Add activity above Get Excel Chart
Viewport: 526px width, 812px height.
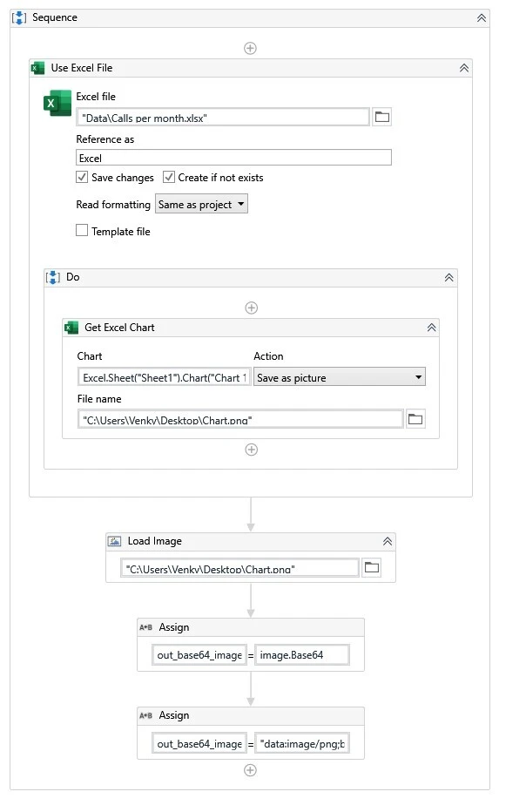coord(251,308)
